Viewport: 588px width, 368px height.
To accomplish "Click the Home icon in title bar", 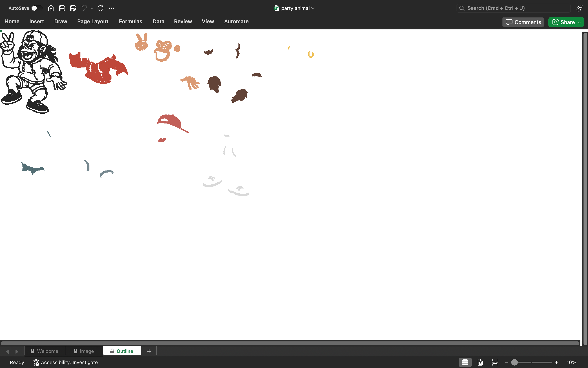I will coord(51,8).
